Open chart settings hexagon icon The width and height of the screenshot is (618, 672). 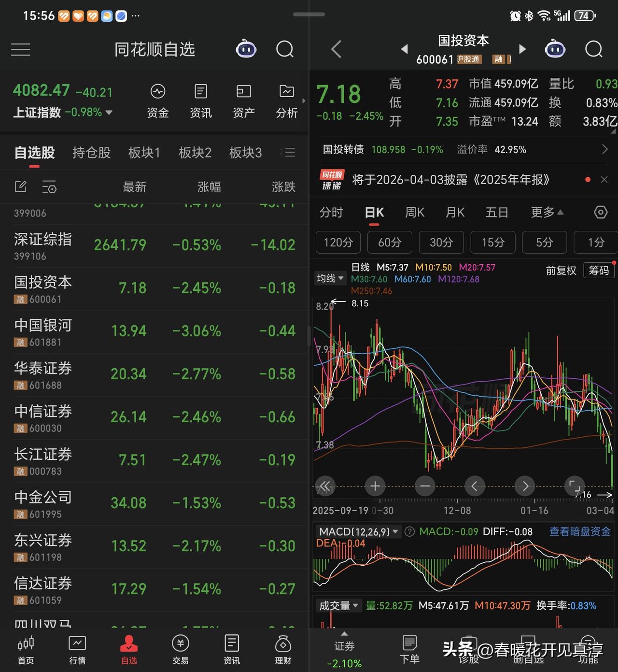pos(600,212)
